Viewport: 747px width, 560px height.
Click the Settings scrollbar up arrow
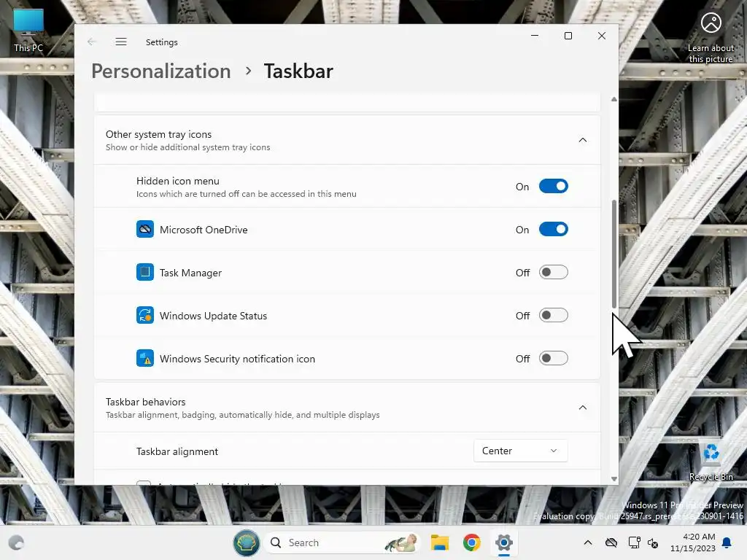coord(614,99)
